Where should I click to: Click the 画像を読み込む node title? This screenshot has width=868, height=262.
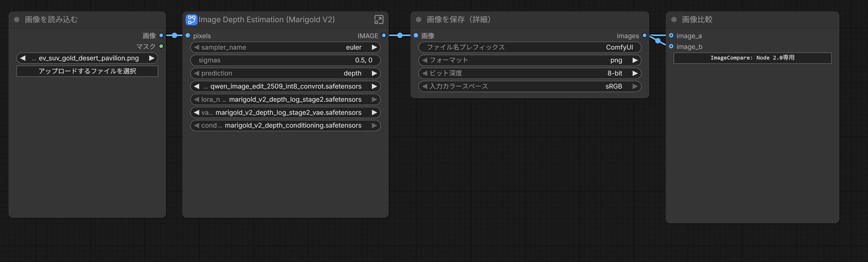pos(51,20)
